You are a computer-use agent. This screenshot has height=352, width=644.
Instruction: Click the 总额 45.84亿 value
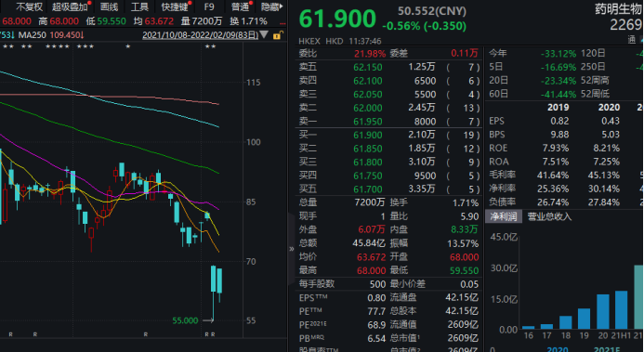[369, 243]
